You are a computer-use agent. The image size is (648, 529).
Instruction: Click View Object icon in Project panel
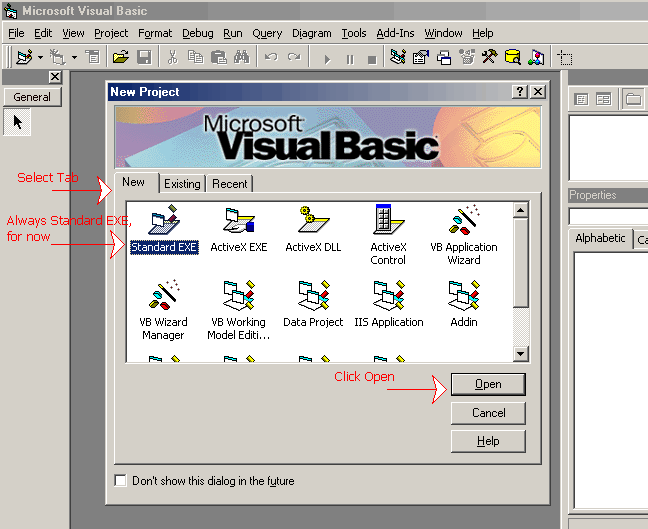click(604, 99)
